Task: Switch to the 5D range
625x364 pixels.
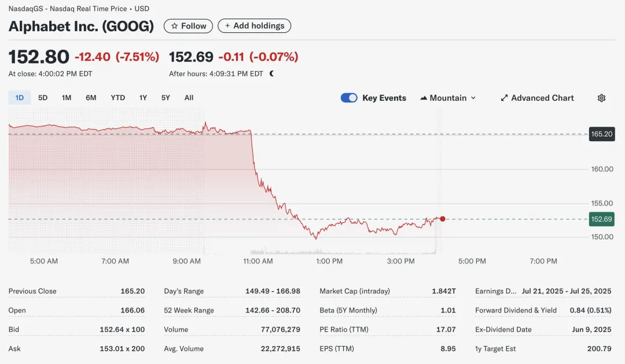Action: coord(43,98)
